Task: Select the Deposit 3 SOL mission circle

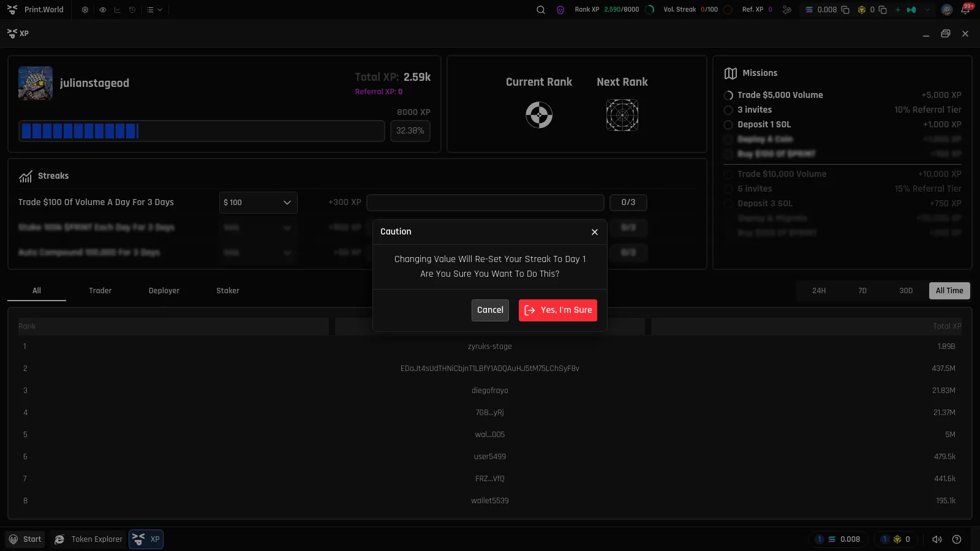Action: pyautogui.click(x=728, y=204)
